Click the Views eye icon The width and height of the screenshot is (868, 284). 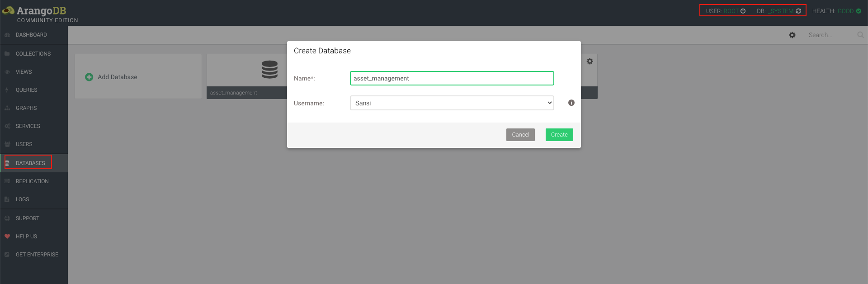pos(7,72)
